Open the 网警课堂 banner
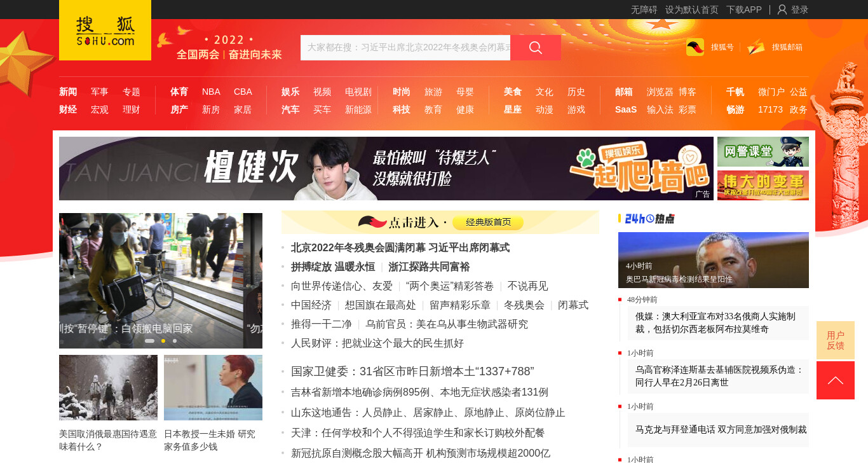This screenshot has width=868, height=463. tap(763, 151)
